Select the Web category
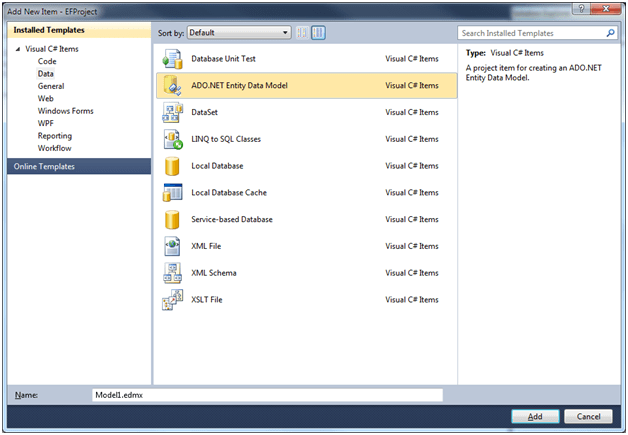The image size is (628, 435). point(45,99)
